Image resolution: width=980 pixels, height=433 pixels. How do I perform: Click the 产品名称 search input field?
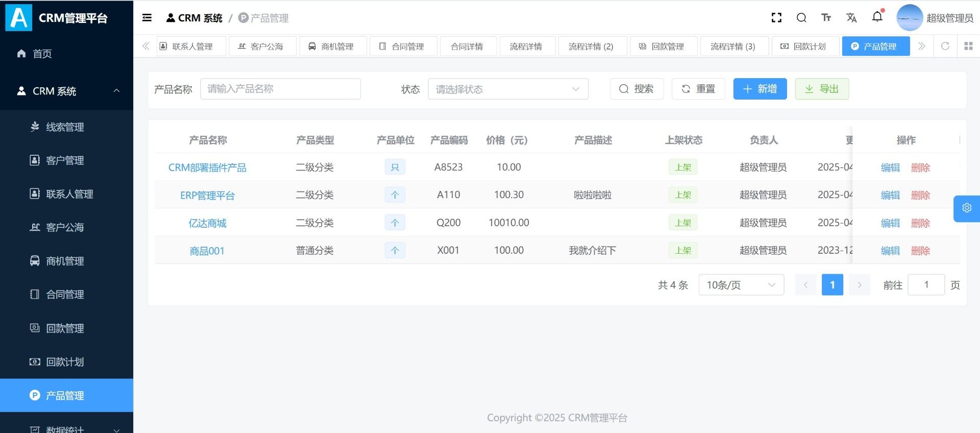coord(280,89)
